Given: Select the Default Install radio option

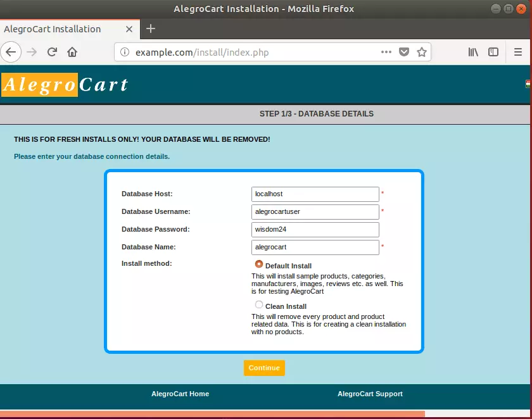Looking at the screenshot, I should coord(259,264).
